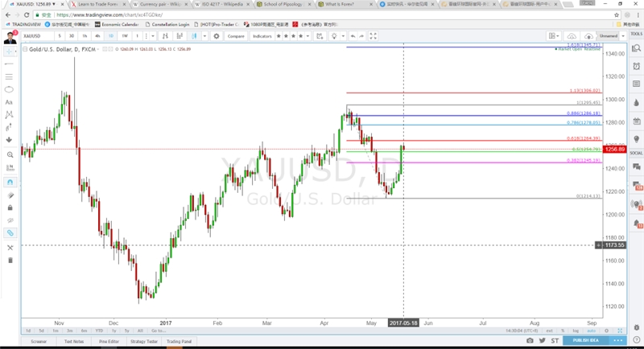Image resolution: width=644 pixels, height=349 pixels.
Task: Click the XAUUSD symbol input field
Action: 37,36
